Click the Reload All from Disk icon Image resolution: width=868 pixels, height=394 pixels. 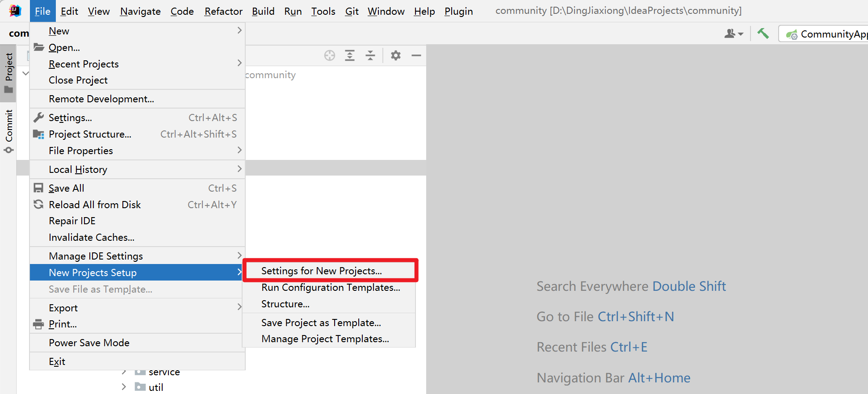click(x=39, y=204)
